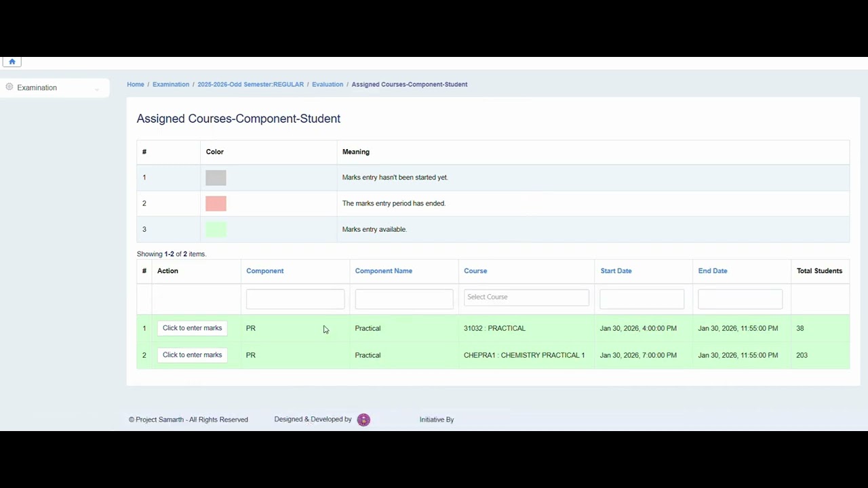Screen dimensions: 868x488
Task: Click the '© Project Samarth - All Rights Reserved' text
Action: pos(189,420)
